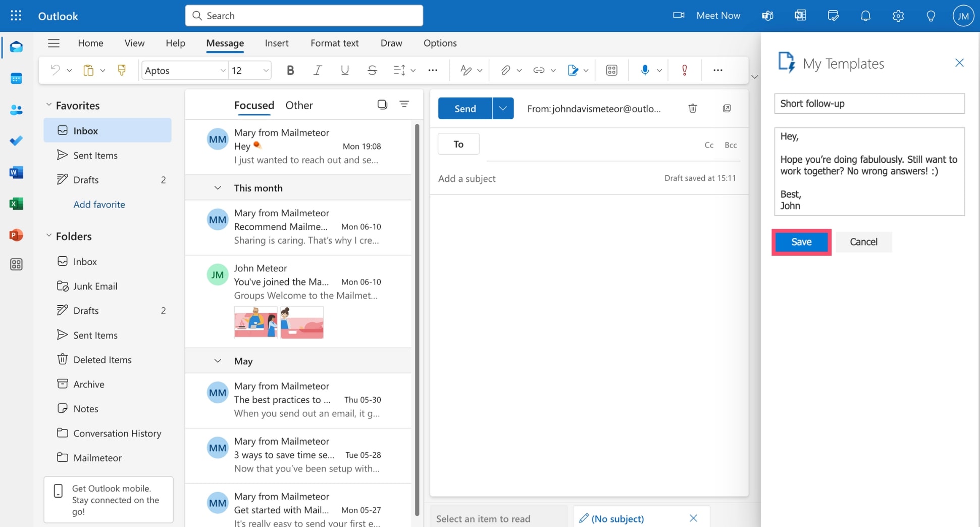Open OneNote from the top bar
This screenshot has width=980, height=527.
point(800,15)
